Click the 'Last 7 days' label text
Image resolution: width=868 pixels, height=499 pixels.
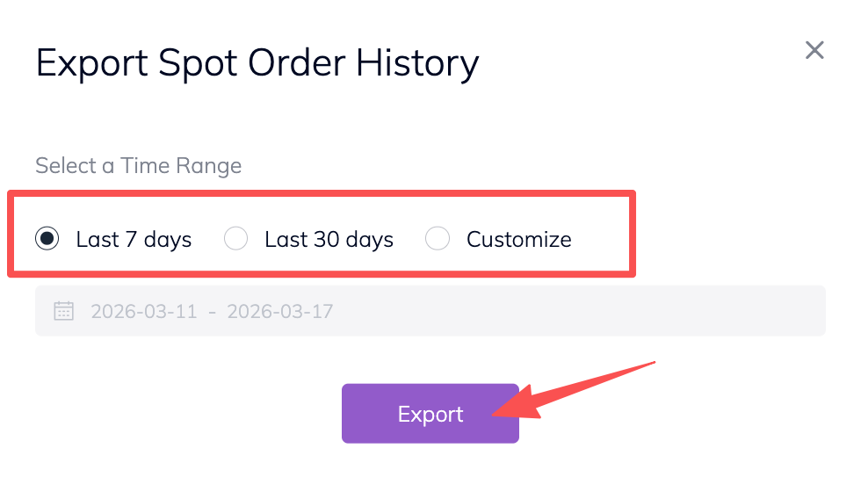coord(134,239)
